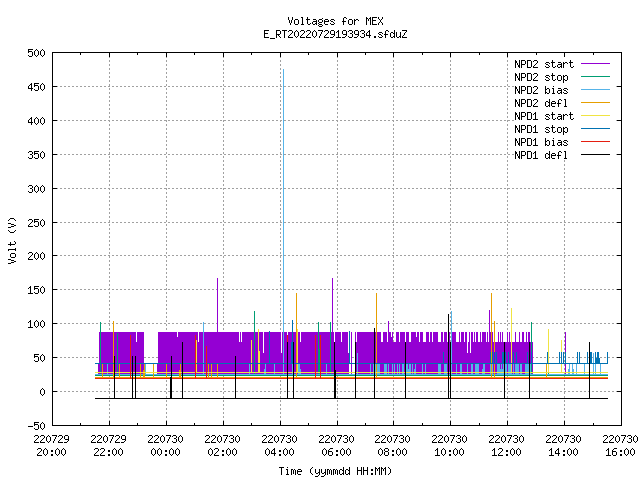The height and width of the screenshot is (480, 640).
Task: Click the 400 y-axis tick label
Action: pyautogui.click(x=36, y=121)
